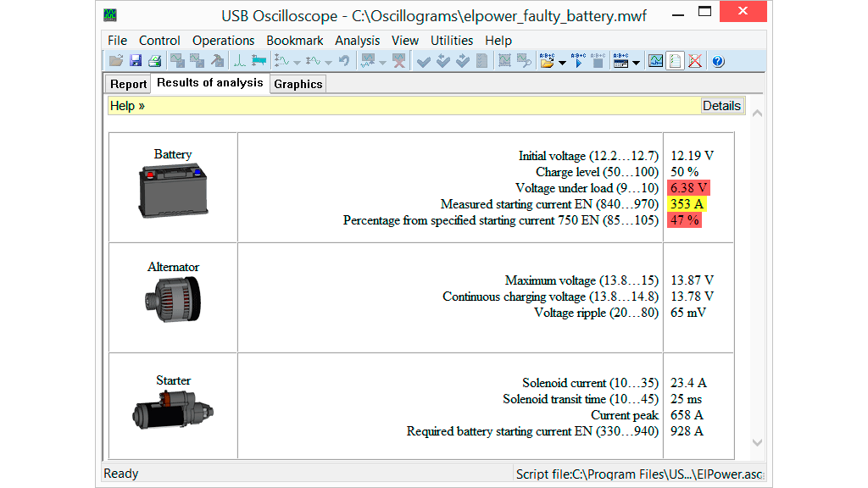Open the Bookmark menu
Image resolution: width=868 pixels, height=488 pixels.
tap(294, 41)
